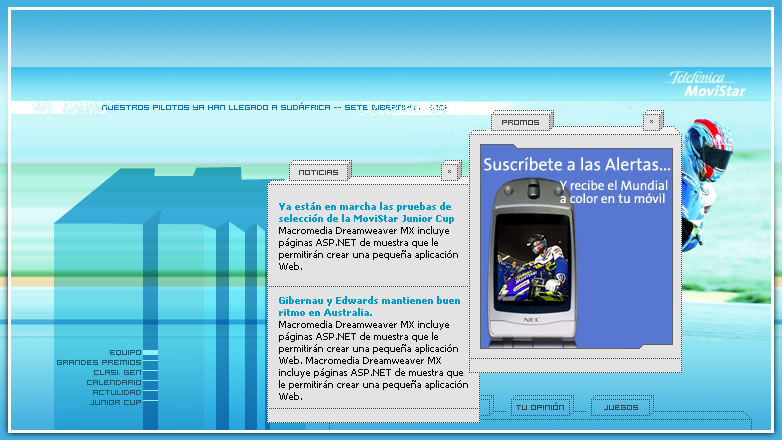
Task: Click the scrolling news ticker text
Action: tap(274, 107)
